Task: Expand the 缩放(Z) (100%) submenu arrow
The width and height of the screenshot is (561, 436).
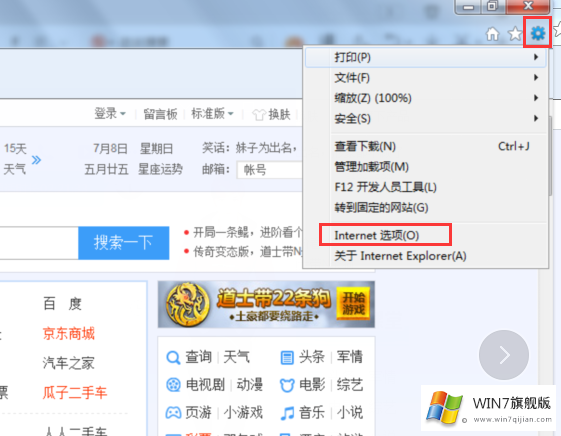Action: pos(536,98)
